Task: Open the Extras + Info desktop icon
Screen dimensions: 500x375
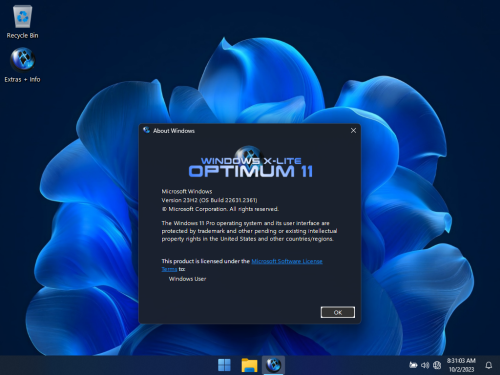Action: point(22,65)
